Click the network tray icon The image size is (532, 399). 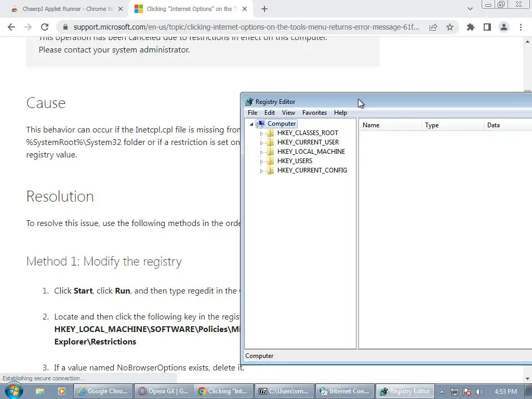(454, 392)
